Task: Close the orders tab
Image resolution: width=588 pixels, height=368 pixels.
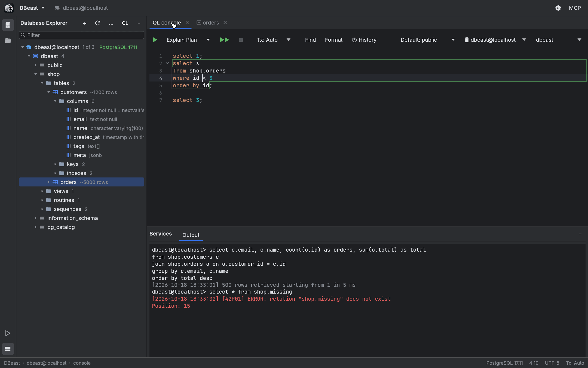Action: [225, 23]
